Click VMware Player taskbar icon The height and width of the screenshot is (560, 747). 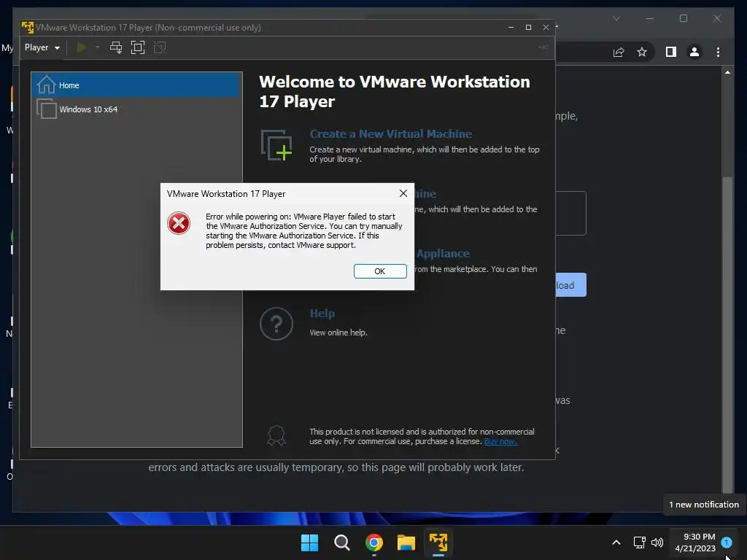(x=438, y=542)
